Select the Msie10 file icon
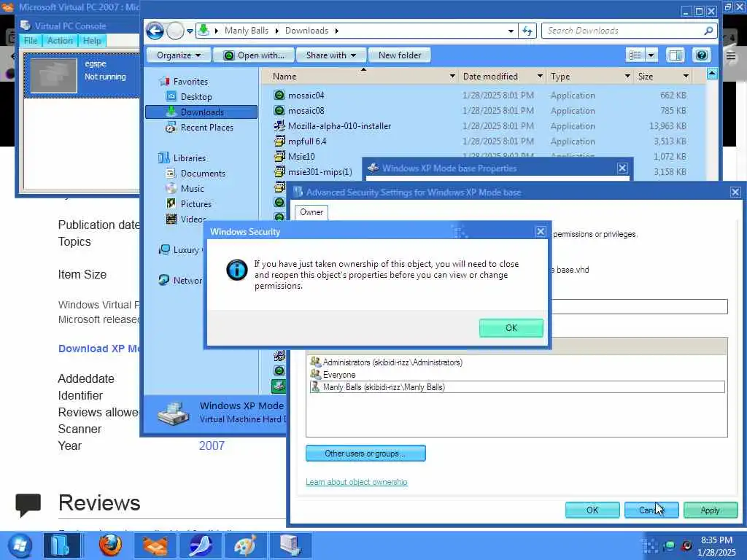The width and height of the screenshot is (747, 560). pos(279,156)
